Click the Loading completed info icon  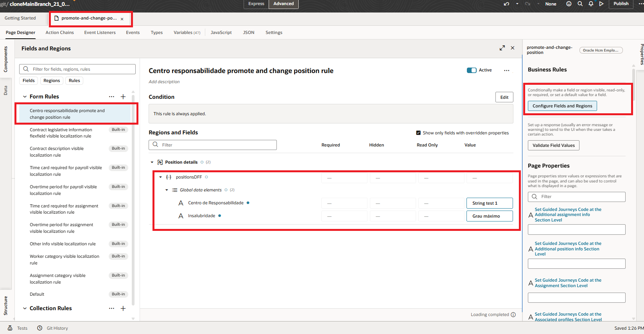coord(513,315)
